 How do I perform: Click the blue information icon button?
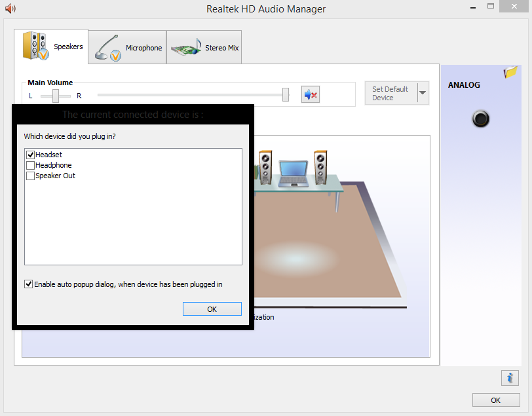click(x=510, y=377)
